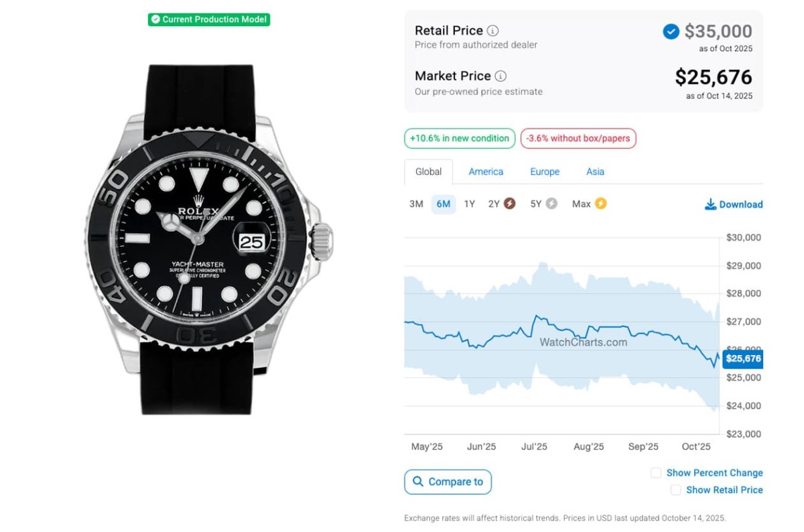Click the Compare to button
The height and width of the screenshot is (532, 804).
coord(448,482)
